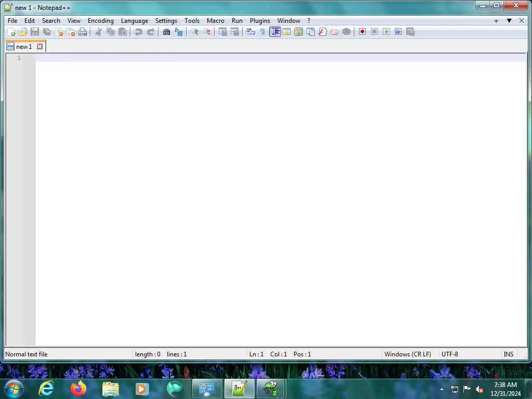Redo the action via toolbar
The width and height of the screenshot is (532, 399).
point(151,32)
